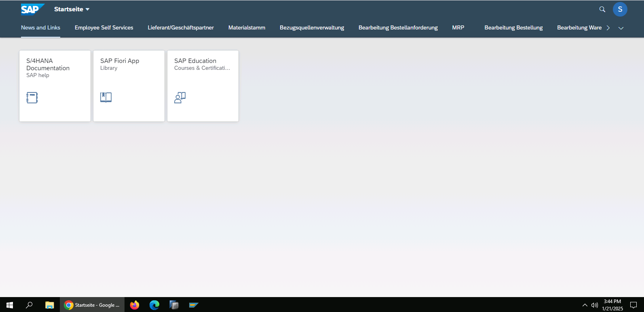Expand the tab overflow down-chevron

point(621,28)
